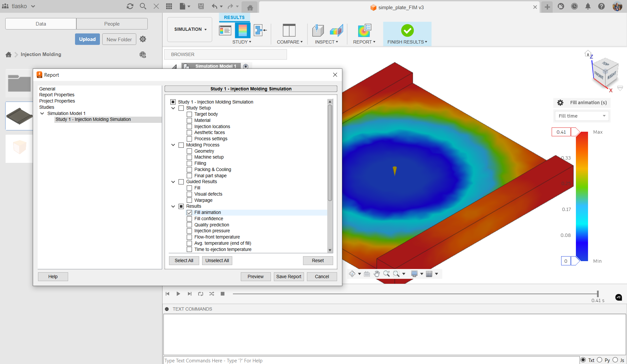
Task: Select the Pan tool below the viewport
Action: 377,274
